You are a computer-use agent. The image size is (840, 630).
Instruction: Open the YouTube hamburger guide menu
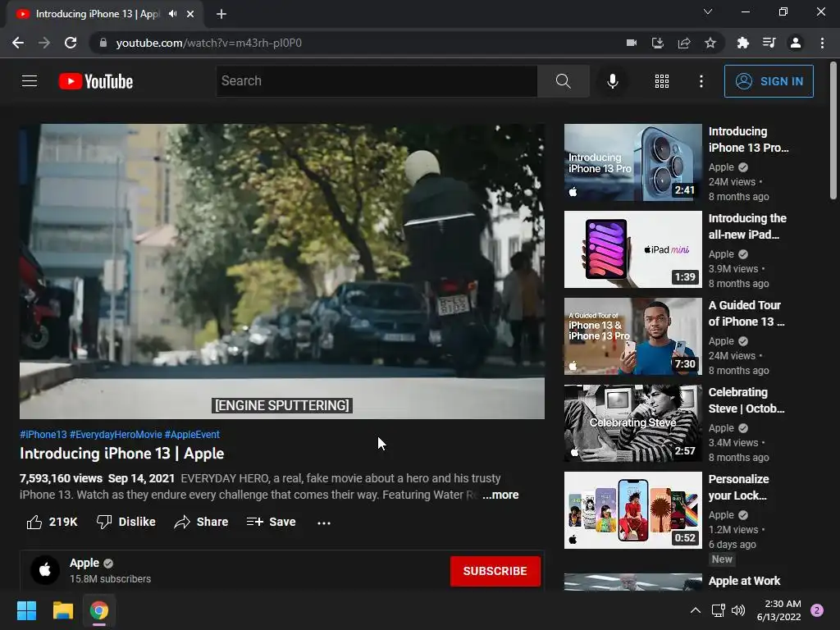pos(30,81)
